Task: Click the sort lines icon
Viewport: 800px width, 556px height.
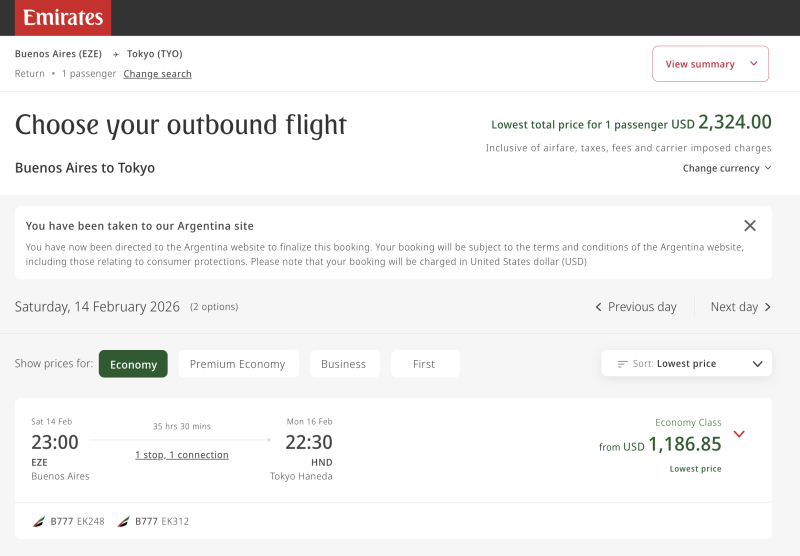Action: (x=623, y=364)
